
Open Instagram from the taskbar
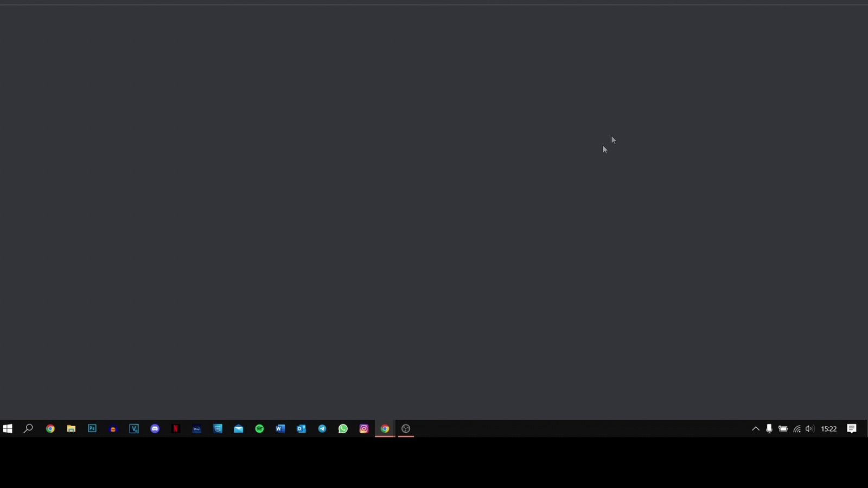coord(364,428)
